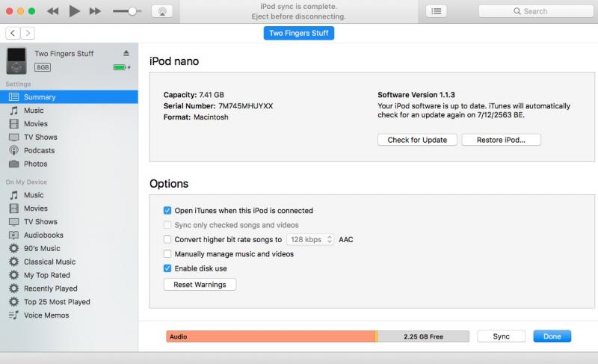This screenshot has width=598, height=364.
Task: Click the Check for Update button
Action: [417, 140]
